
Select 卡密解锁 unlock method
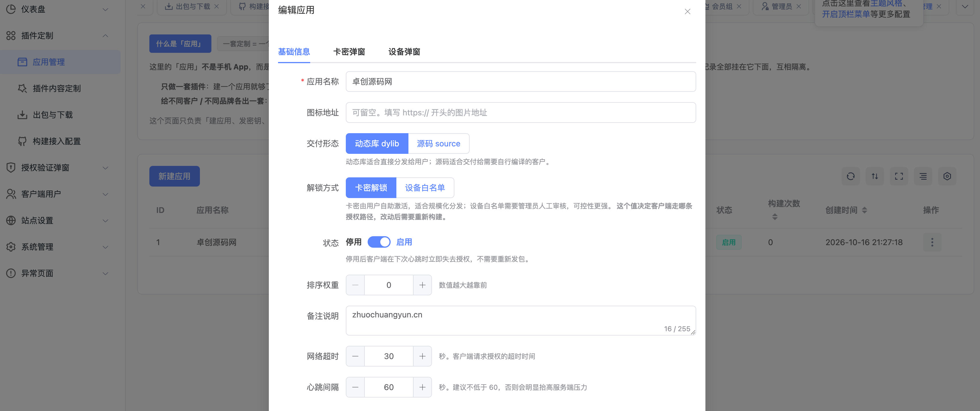[x=371, y=187]
